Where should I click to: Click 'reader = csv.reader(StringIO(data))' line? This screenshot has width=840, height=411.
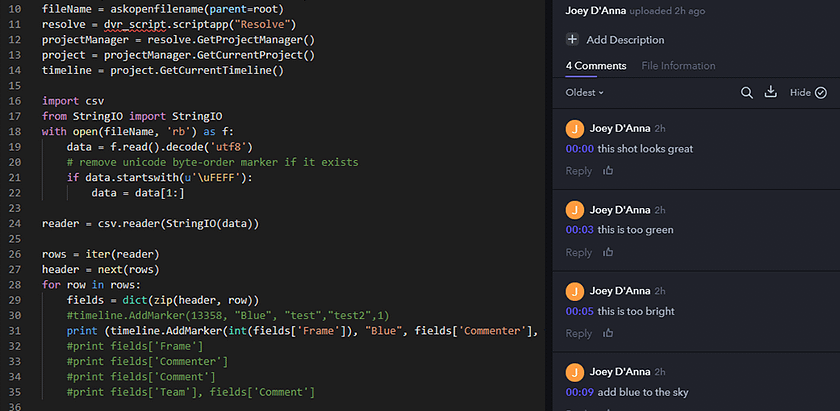(151, 223)
